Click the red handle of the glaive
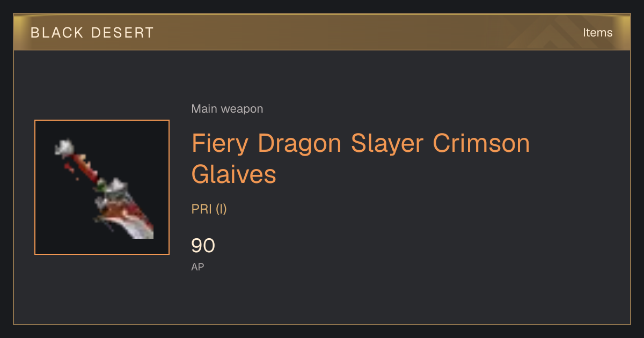Viewport: 644px width, 338px height. coord(86,167)
